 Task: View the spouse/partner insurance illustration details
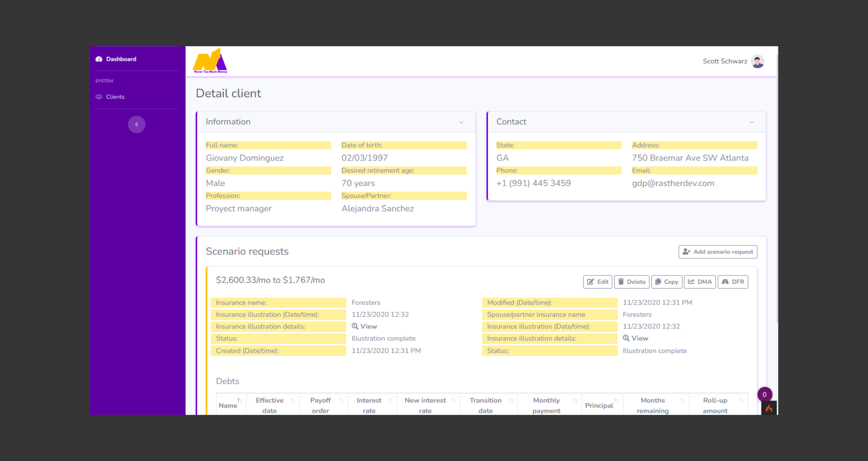pyautogui.click(x=635, y=338)
